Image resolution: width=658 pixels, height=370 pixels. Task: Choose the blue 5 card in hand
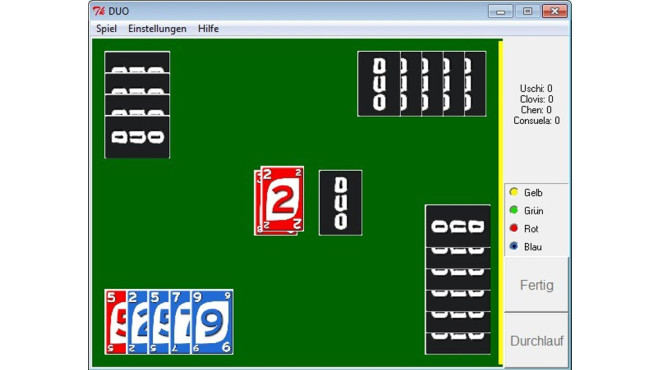tap(159, 322)
